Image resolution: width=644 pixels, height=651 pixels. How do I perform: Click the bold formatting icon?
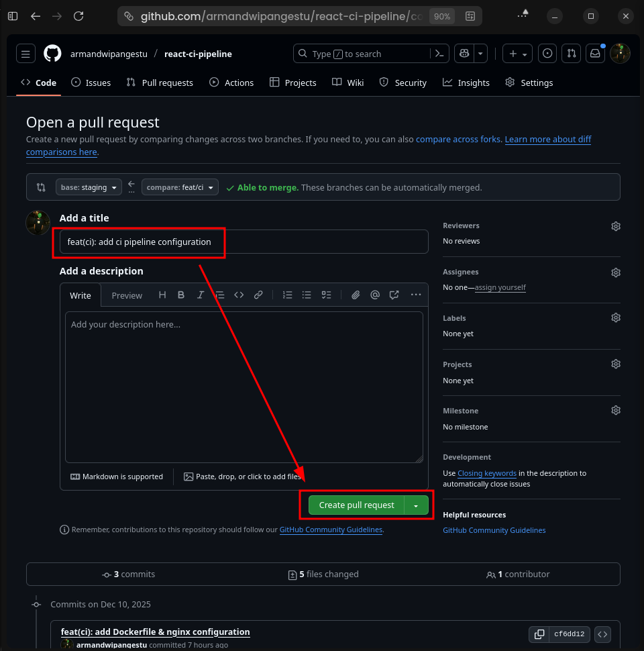tap(181, 295)
